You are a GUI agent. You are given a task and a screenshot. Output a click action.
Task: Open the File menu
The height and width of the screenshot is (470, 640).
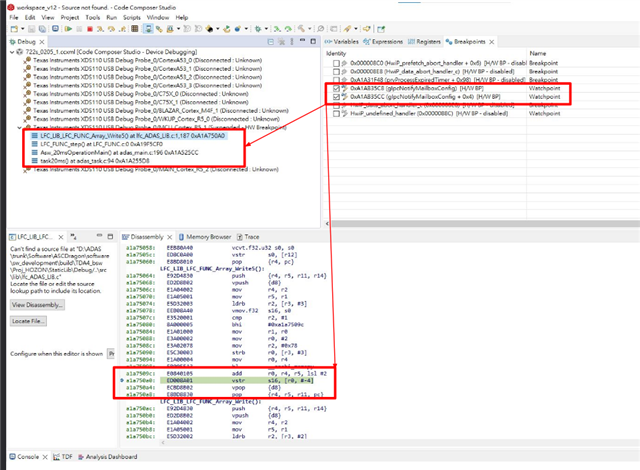[14, 18]
